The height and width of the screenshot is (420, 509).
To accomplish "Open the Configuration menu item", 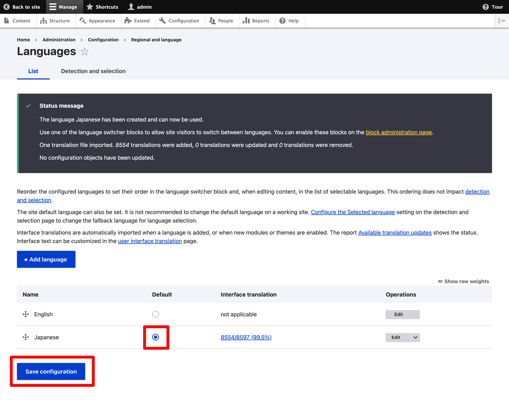I will point(179,21).
